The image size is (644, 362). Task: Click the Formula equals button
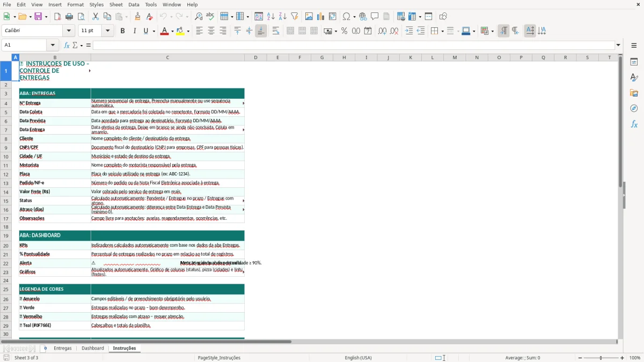point(89,45)
